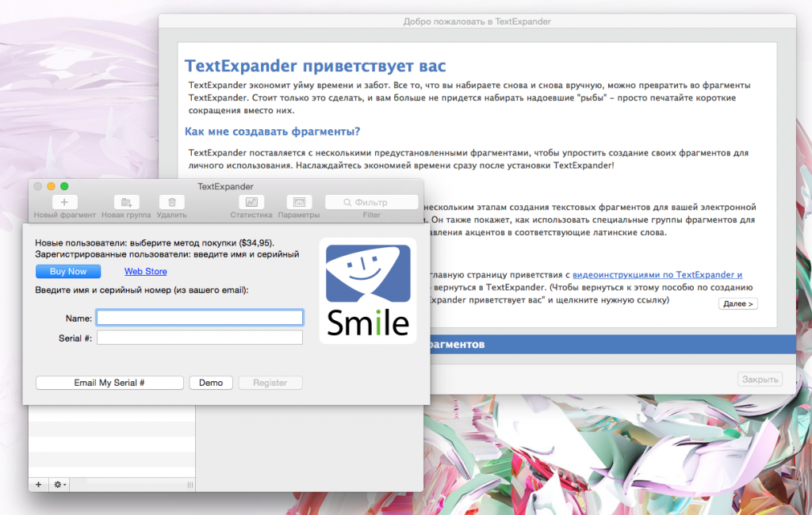This screenshot has width=812, height=515.
Task: Click the Smile logo image
Action: [368, 290]
